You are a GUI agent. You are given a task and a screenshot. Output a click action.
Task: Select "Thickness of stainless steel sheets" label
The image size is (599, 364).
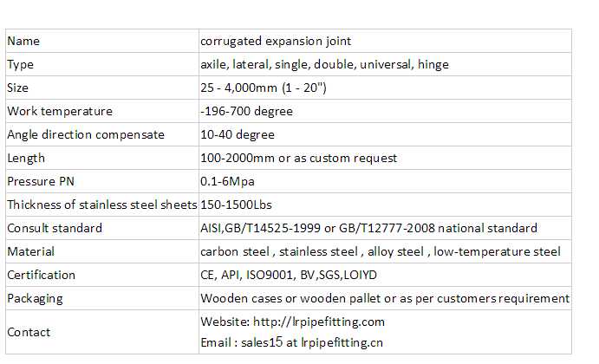click(x=101, y=205)
